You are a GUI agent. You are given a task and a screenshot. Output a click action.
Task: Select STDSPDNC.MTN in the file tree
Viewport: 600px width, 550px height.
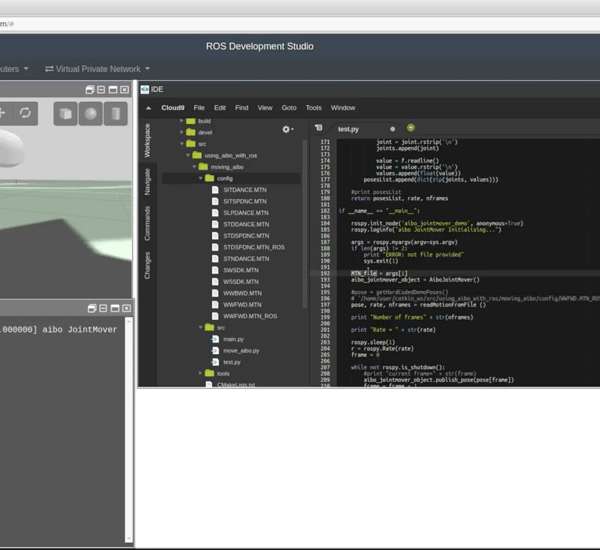coord(246,236)
